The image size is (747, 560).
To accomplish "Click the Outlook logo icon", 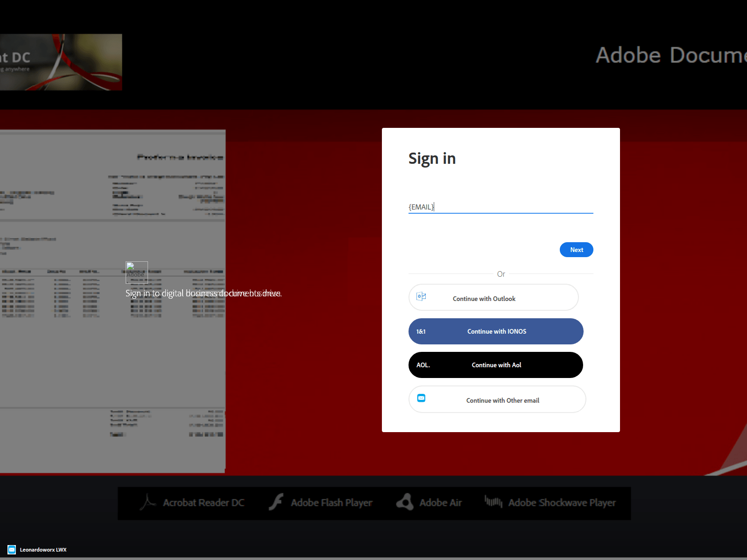I will point(421,296).
